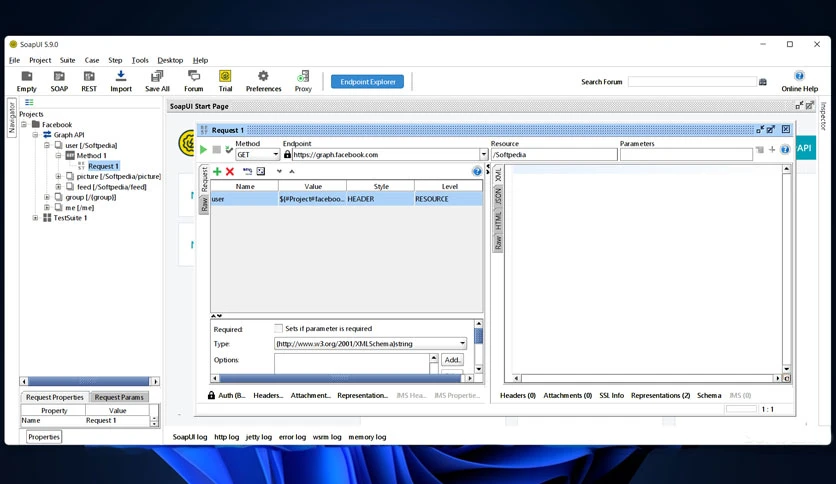The image size is (836, 484).
Task: Tick the Required parameter checkbox
Action: [x=278, y=328]
